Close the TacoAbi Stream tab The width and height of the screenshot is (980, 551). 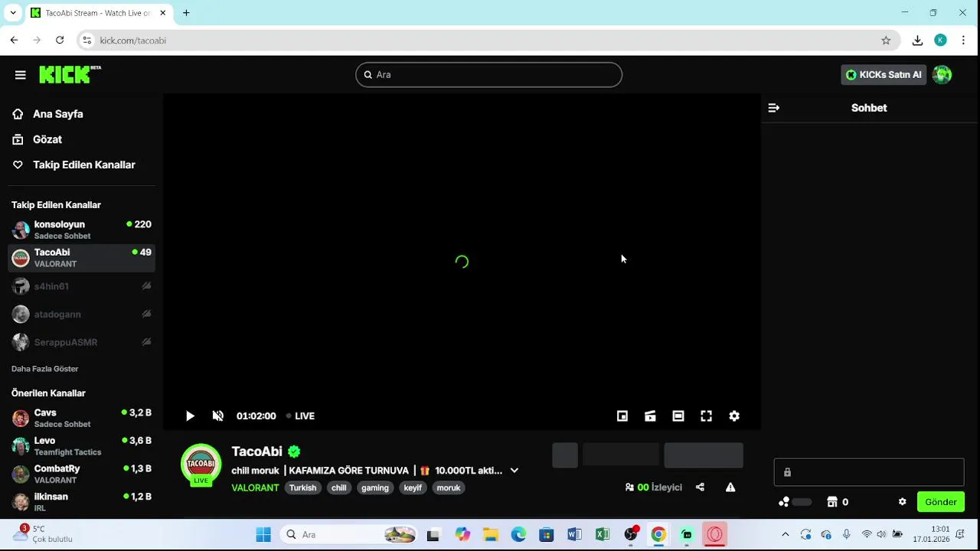[162, 13]
